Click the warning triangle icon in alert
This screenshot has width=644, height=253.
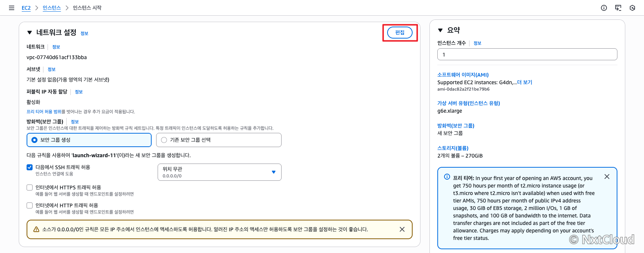point(36,229)
